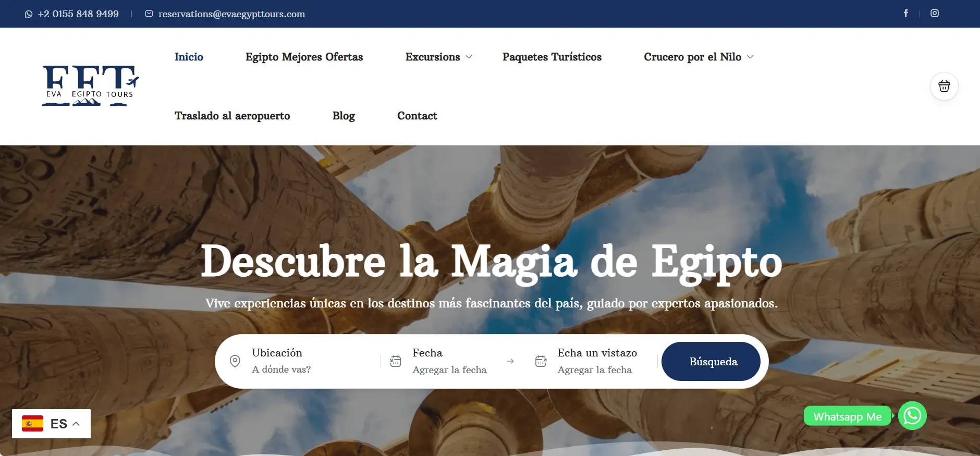Click the Ubicación destination field
980x456 pixels.
[x=303, y=361]
